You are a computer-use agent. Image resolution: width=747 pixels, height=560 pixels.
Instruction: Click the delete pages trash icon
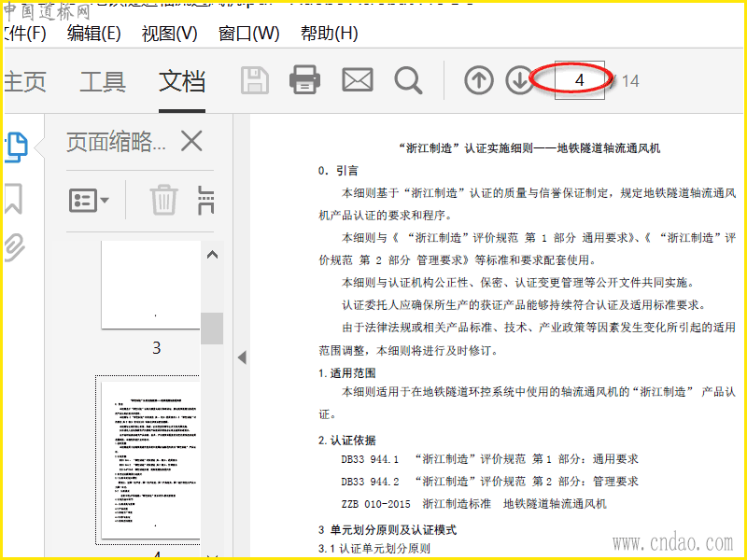[164, 200]
